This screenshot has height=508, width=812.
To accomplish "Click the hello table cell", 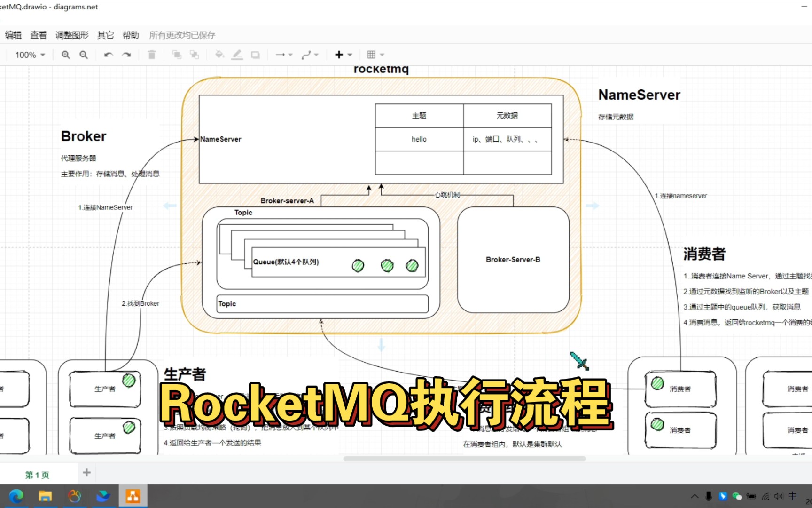I will [x=419, y=139].
